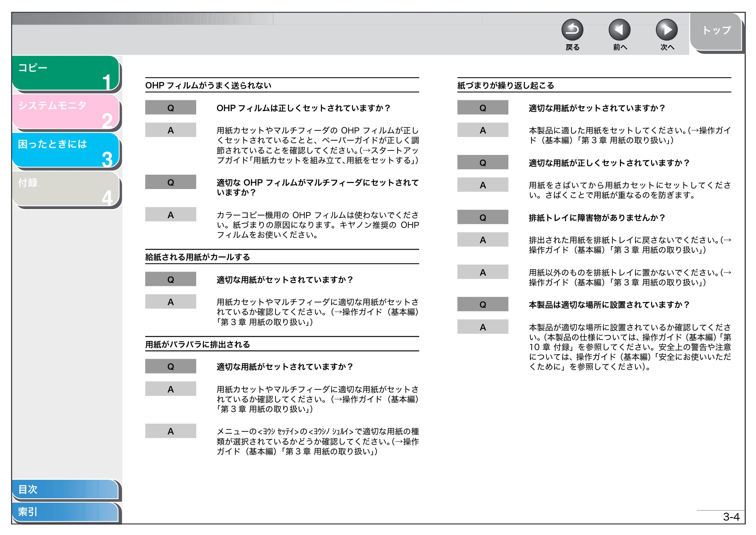Screen dimensions: 756x535
Task: Click question OHP フィルムは正しくセットされていますか？
Action: [304, 108]
